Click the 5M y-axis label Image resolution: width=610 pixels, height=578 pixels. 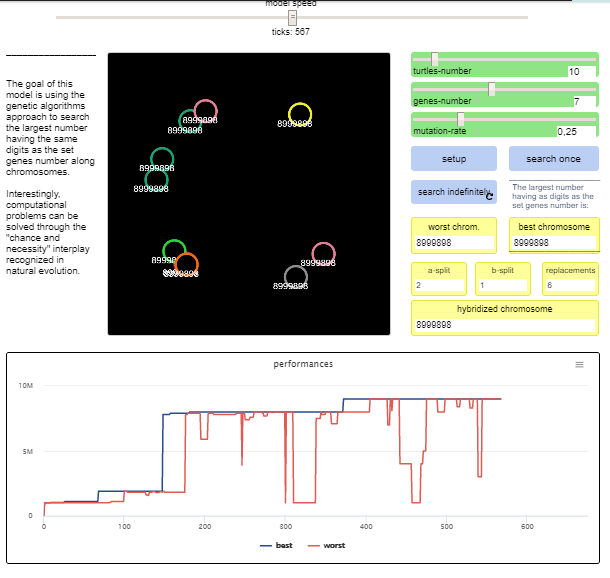[28, 452]
